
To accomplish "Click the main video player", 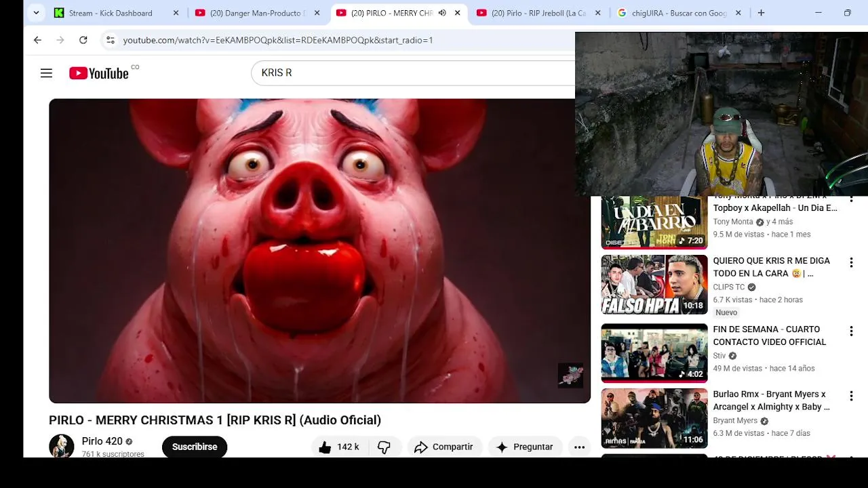I will click(319, 251).
